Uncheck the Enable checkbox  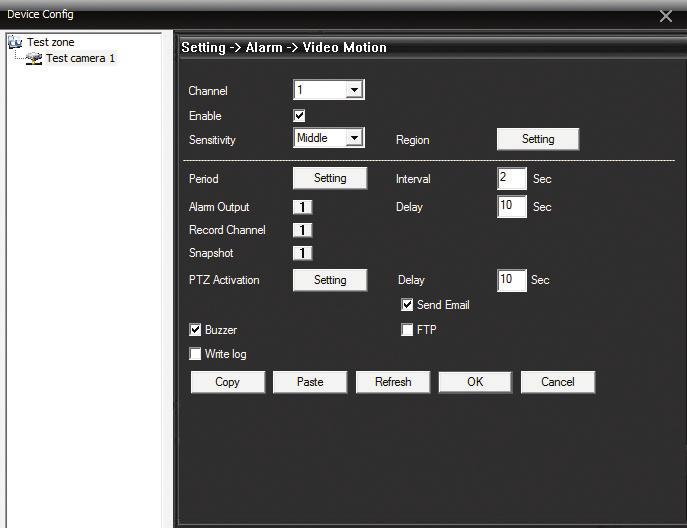pyautogui.click(x=299, y=116)
